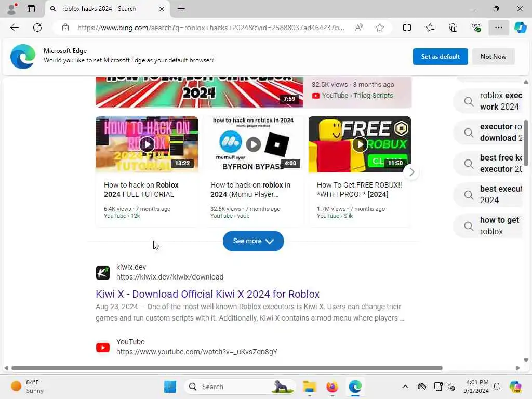Open Browser essentials heart icon
Screen dimensions: 532x399
(x=476, y=28)
